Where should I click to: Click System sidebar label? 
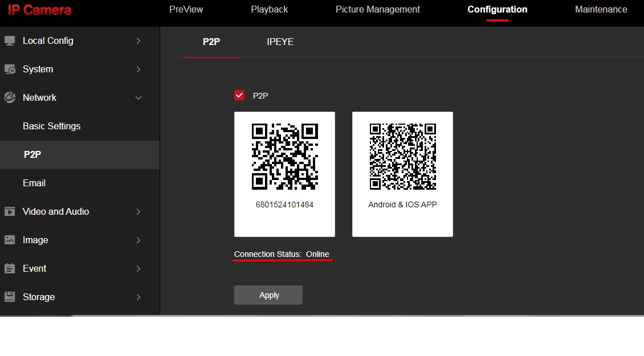(38, 69)
